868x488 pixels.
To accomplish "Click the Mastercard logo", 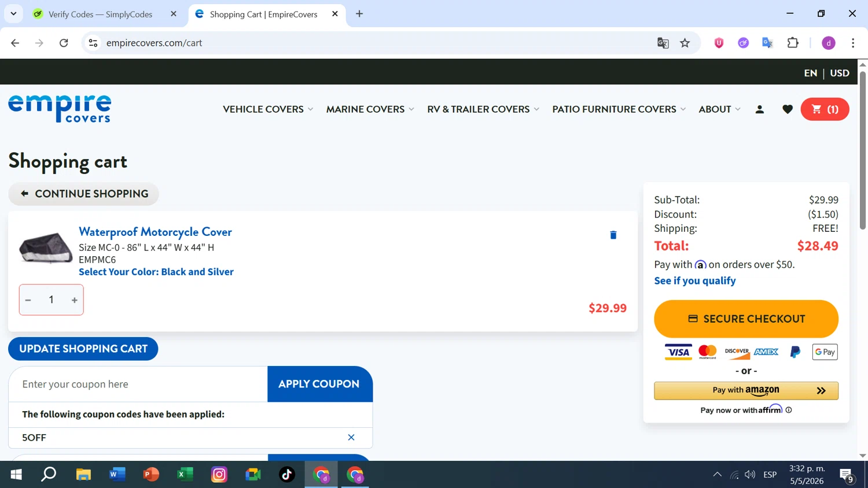I will [x=708, y=352].
